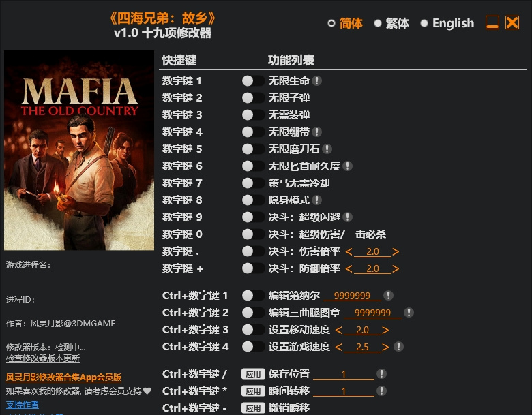Decrease 设置游戏速度 with left arrow

pyautogui.click(x=338, y=347)
